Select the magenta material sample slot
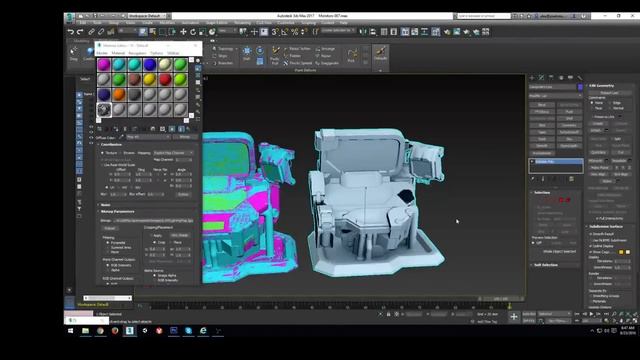 [x=104, y=64]
